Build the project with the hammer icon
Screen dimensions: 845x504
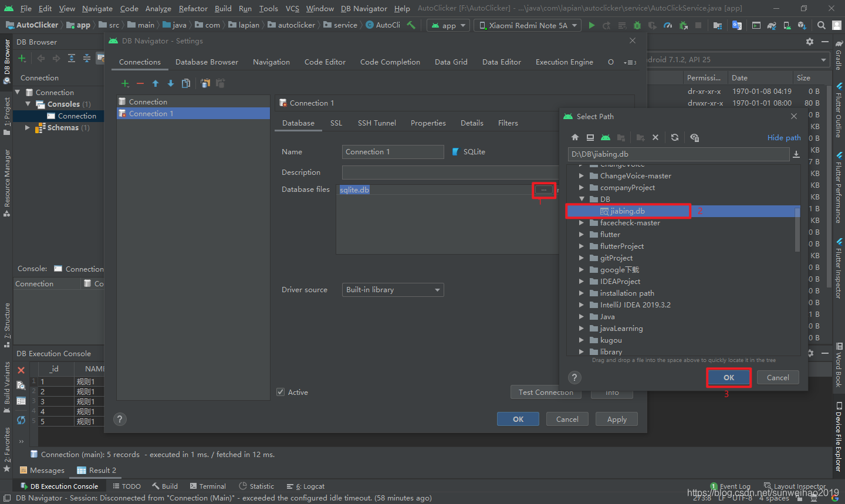(x=411, y=25)
